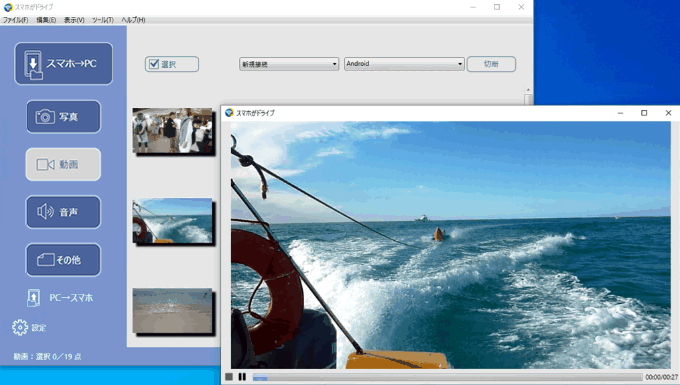
Task: Expand the 新規接続 connection dropdown
Action: coord(289,64)
